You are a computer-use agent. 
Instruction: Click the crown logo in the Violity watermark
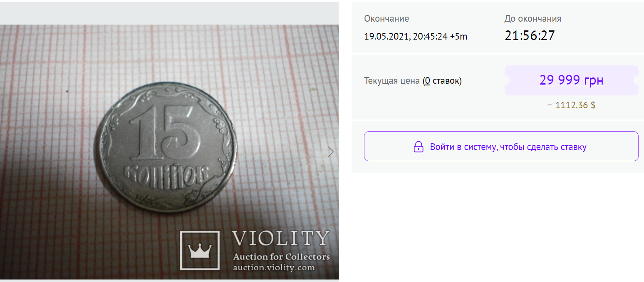click(x=200, y=250)
